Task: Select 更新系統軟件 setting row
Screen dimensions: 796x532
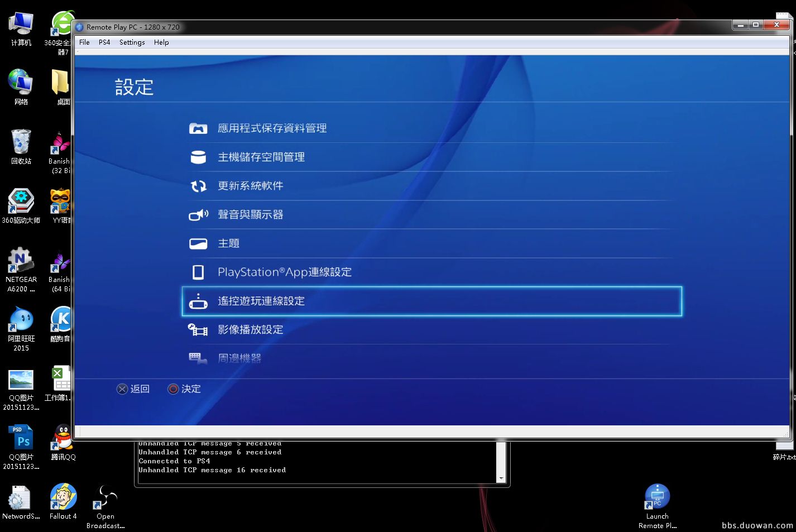Action: click(431, 186)
